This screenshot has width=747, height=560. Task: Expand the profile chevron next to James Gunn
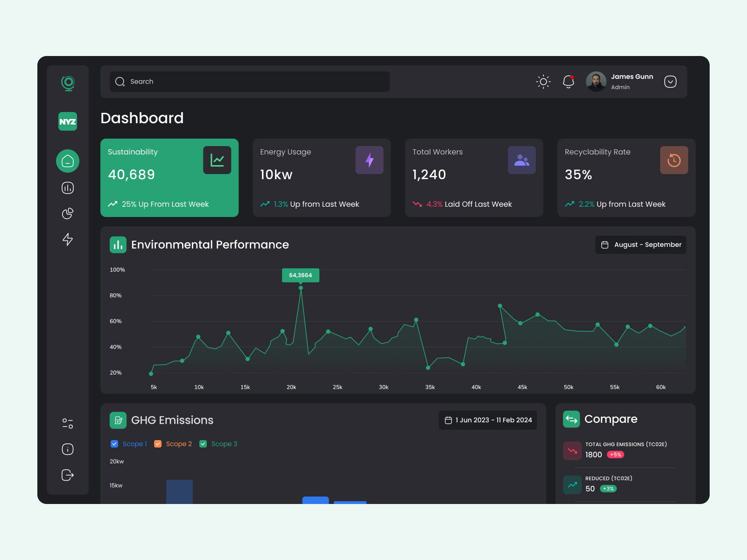(670, 82)
